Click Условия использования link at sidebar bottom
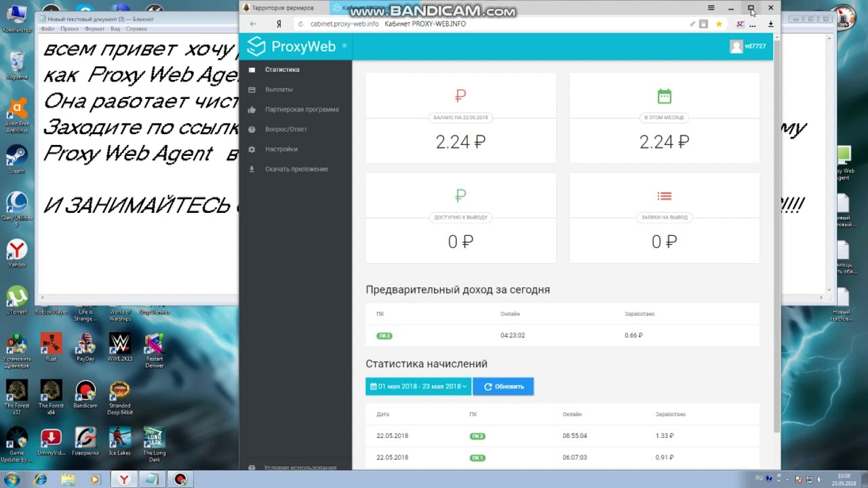Screen dimensions: 868x488 [300, 468]
